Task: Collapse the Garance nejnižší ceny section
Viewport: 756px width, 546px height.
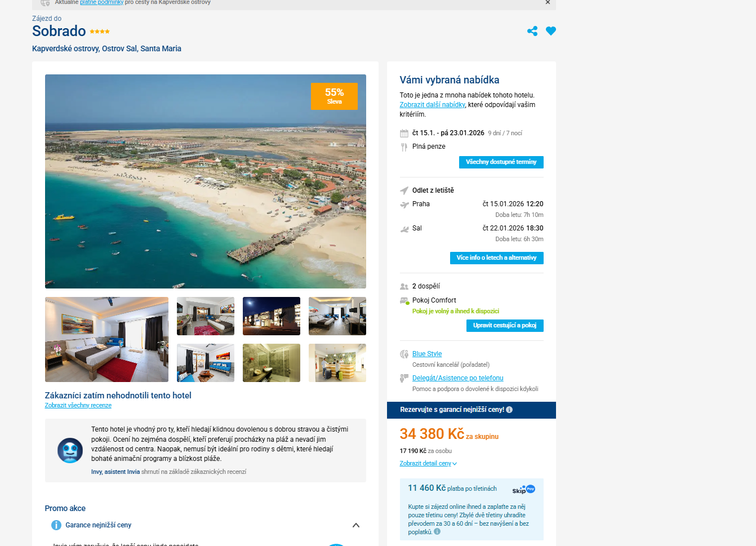Action: [x=356, y=525]
